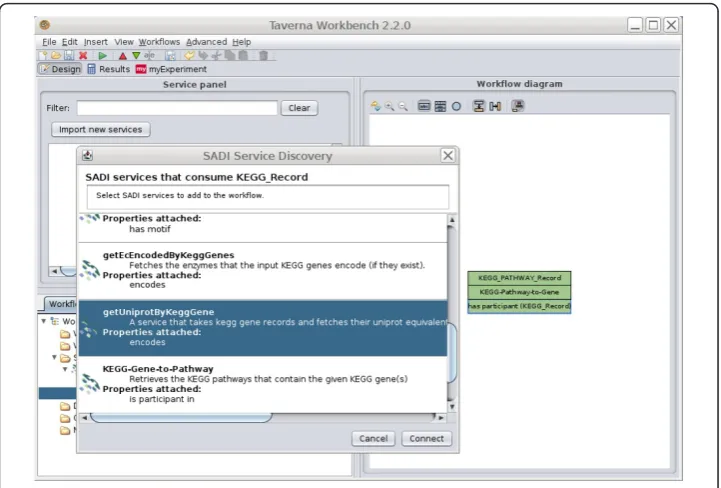Screen dimensions: 721x488
Task: Open the Insert menu
Action: coord(96,42)
